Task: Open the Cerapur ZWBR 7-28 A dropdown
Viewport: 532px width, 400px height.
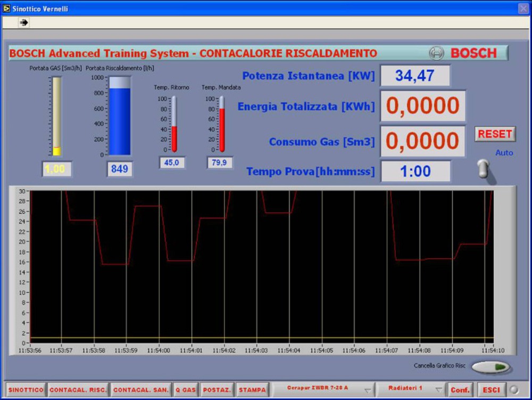Action: pos(323,389)
